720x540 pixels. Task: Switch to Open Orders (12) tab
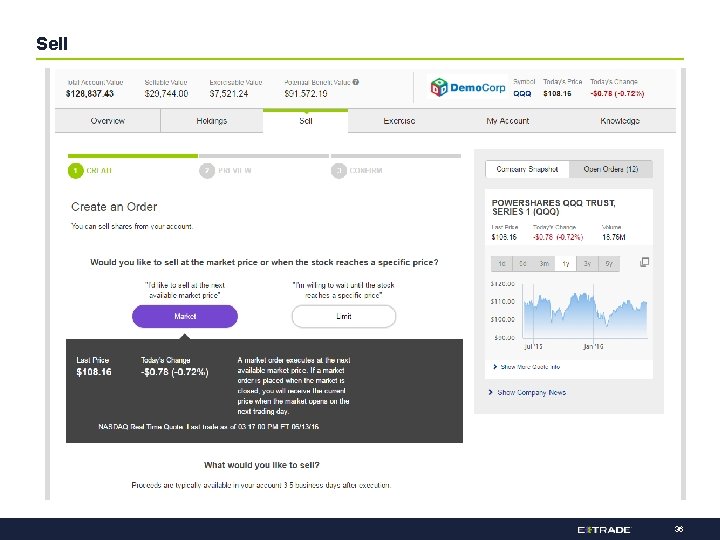point(611,169)
